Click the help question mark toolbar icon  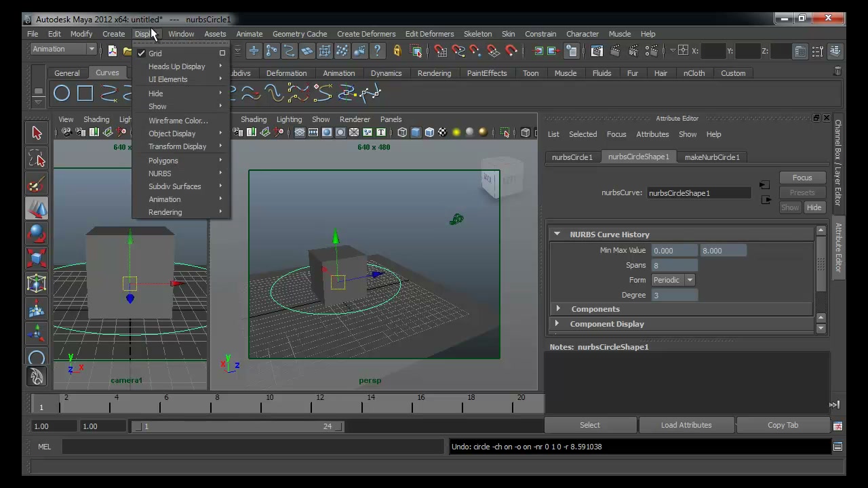click(x=378, y=50)
